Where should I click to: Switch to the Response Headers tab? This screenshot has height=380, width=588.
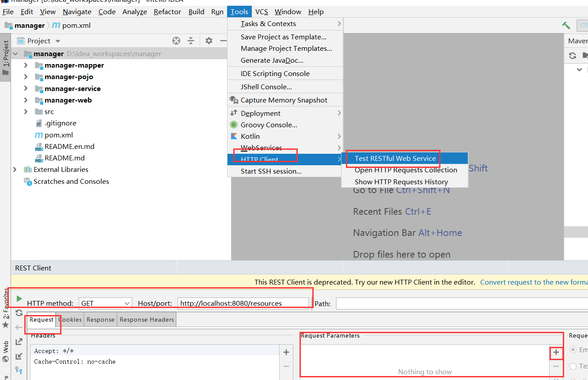[147, 320]
